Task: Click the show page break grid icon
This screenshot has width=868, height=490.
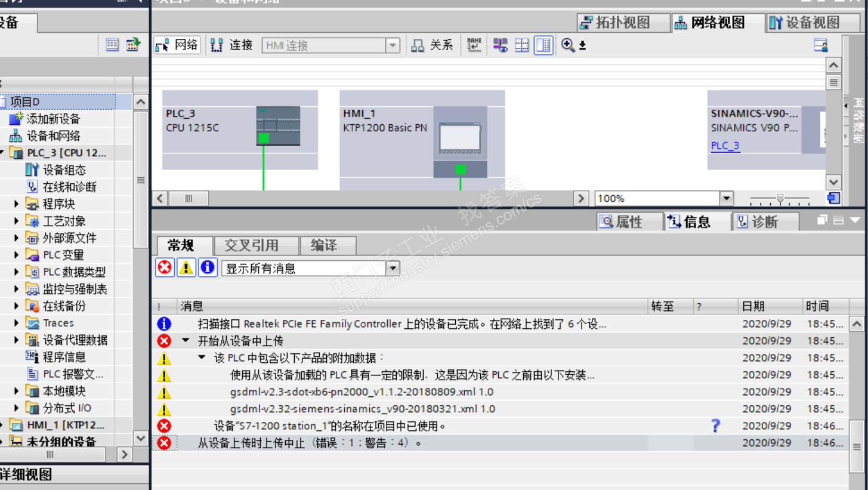Action: pyautogui.click(x=522, y=45)
